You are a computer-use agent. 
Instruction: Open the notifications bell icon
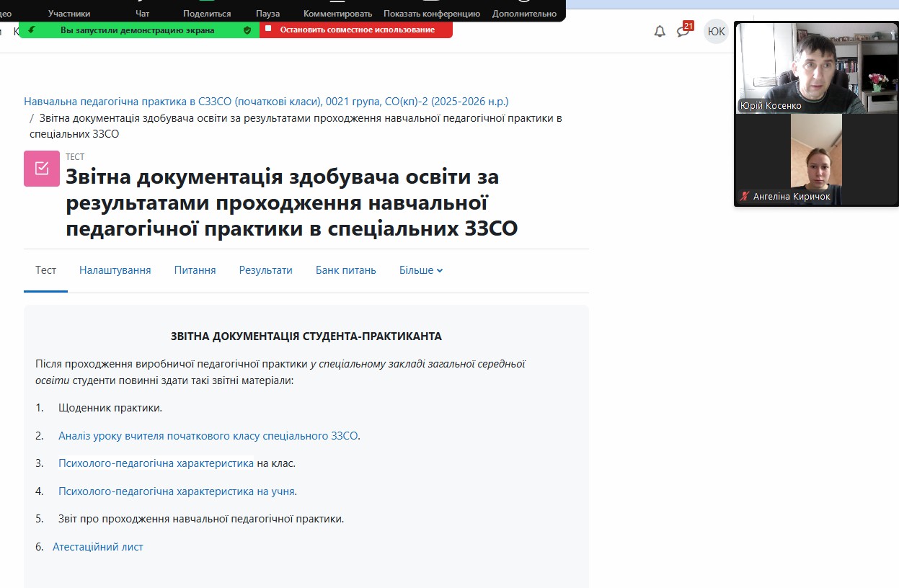(659, 32)
